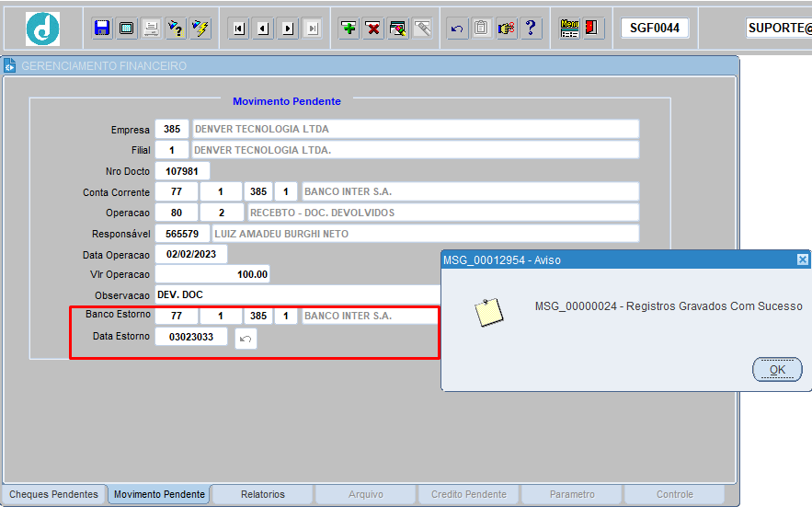
Task: Insert new record with green plus icon
Action: [x=349, y=28]
